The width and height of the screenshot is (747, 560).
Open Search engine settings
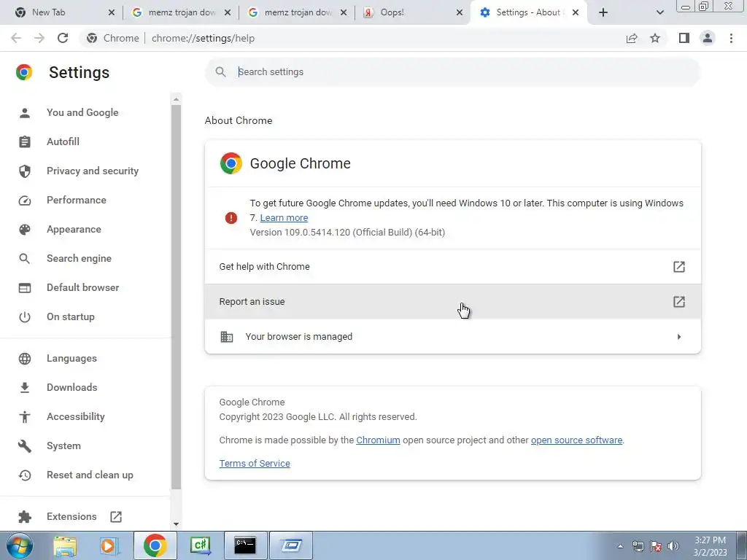coord(79,258)
